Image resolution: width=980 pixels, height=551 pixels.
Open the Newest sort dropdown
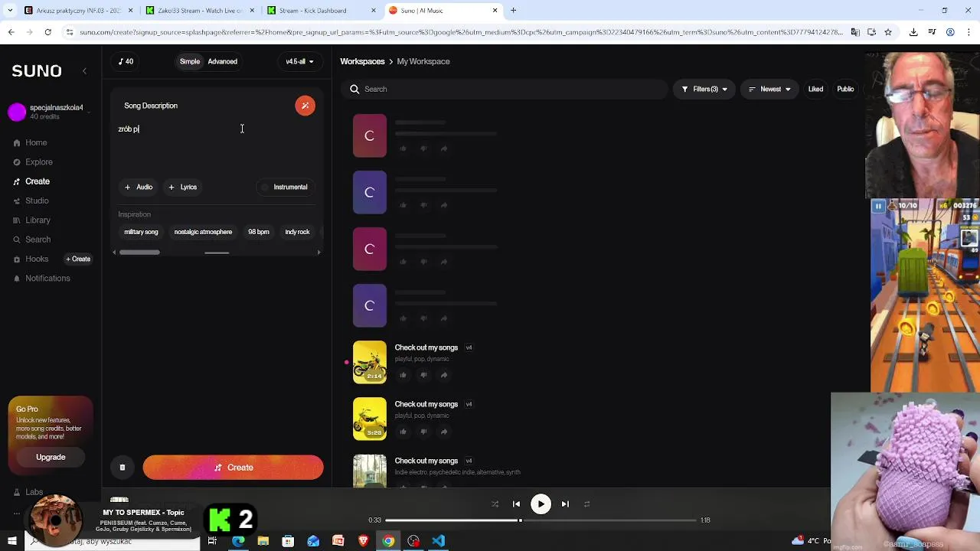pyautogui.click(x=769, y=89)
